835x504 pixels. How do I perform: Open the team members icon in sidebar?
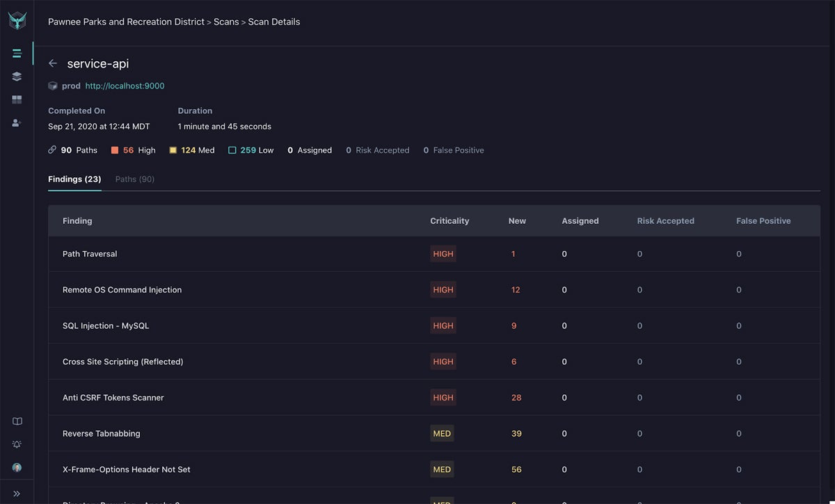(16, 122)
